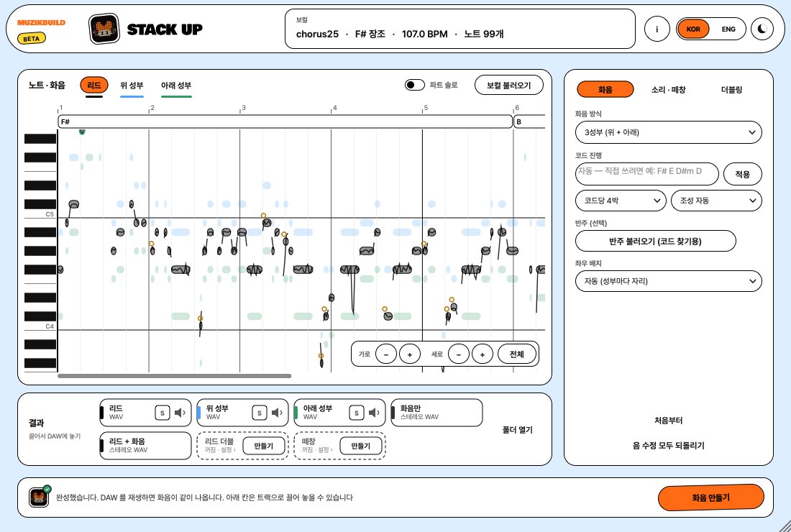Click the Stack Up mascot logo icon
This screenshot has width=791, height=532.
point(104,29)
